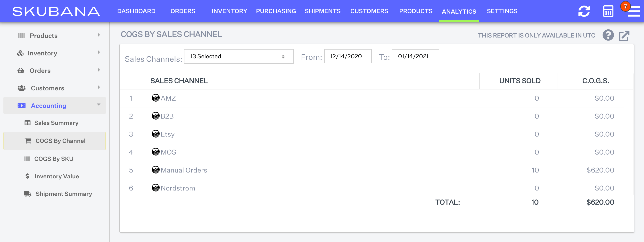Click the Etsy channel name
Viewport: 644px width, 242px height.
point(167,134)
